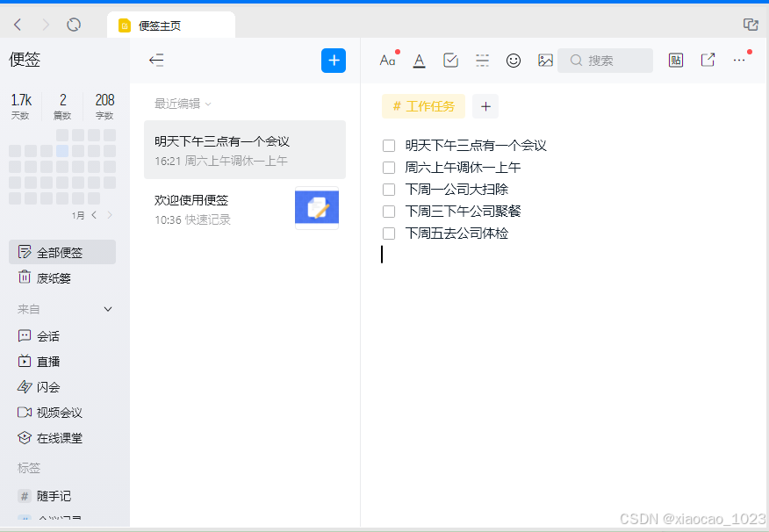The width and height of the screenshot is (769, 532).
Task: Go back with the left arrow
Action: point(18,25)
